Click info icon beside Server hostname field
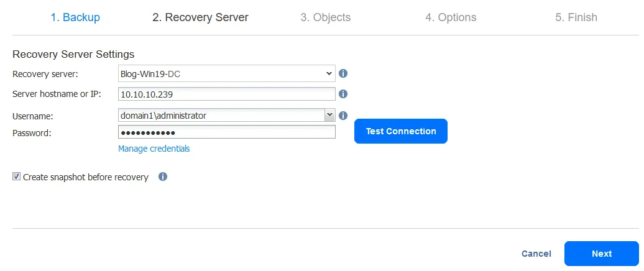The height and width of the screenshot is (271, 644). [x=343, y=94]
